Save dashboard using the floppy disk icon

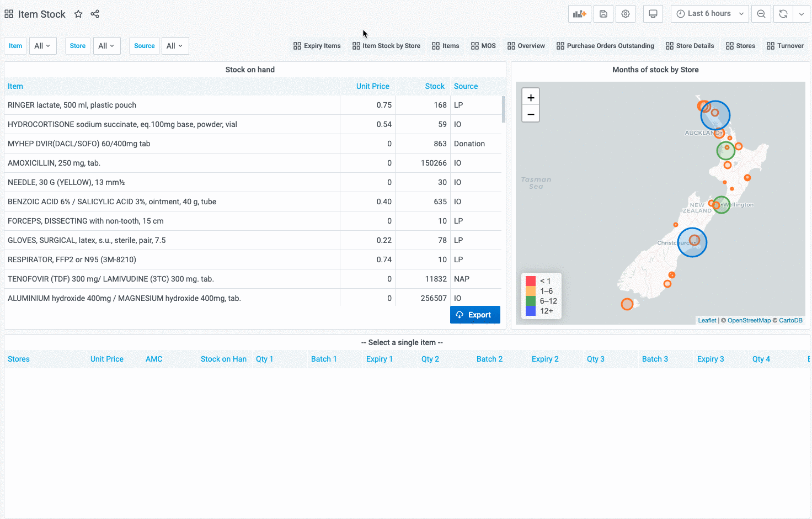(x=603, y=14)
